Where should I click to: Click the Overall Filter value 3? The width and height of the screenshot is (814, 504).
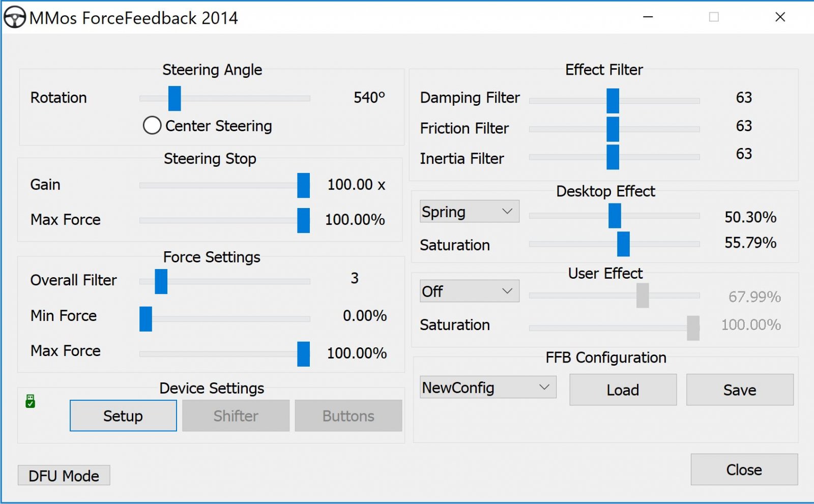point(355,278)
